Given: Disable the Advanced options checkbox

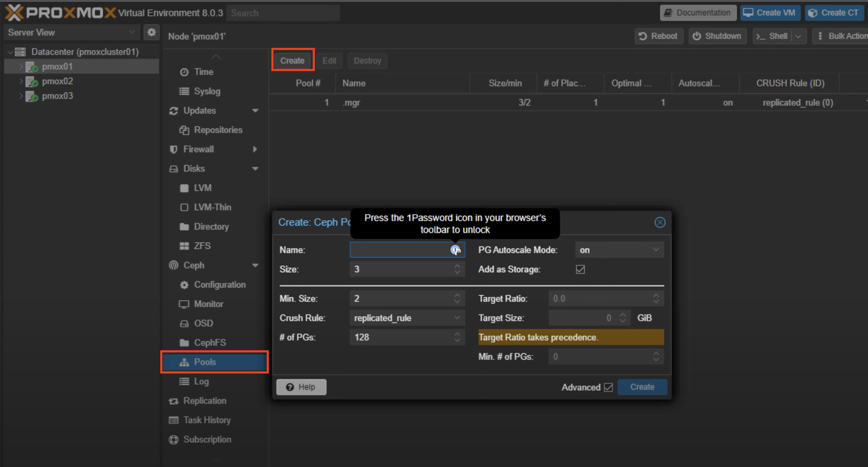Looking at the screenshot, I should [x=608, y=387].
